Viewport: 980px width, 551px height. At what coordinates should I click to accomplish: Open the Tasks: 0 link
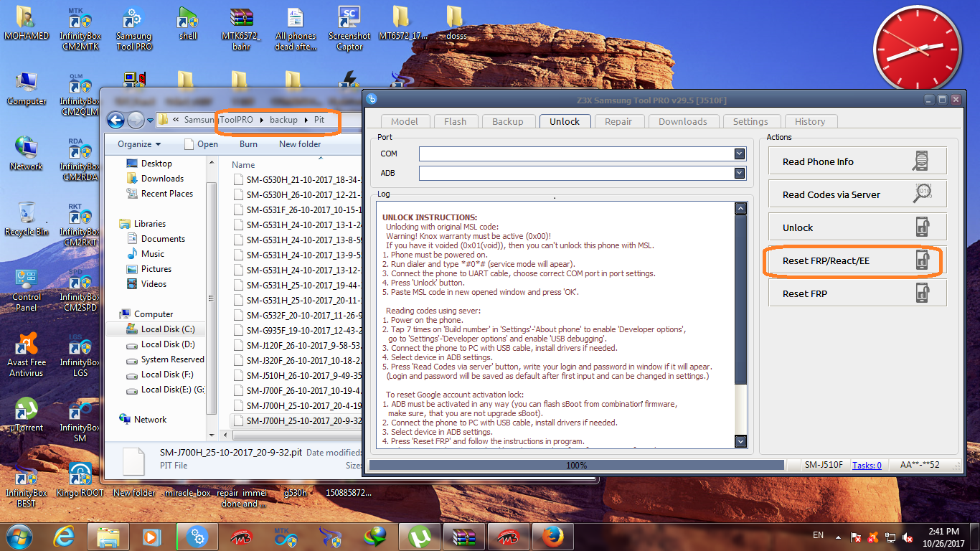(x=867, y=466)
